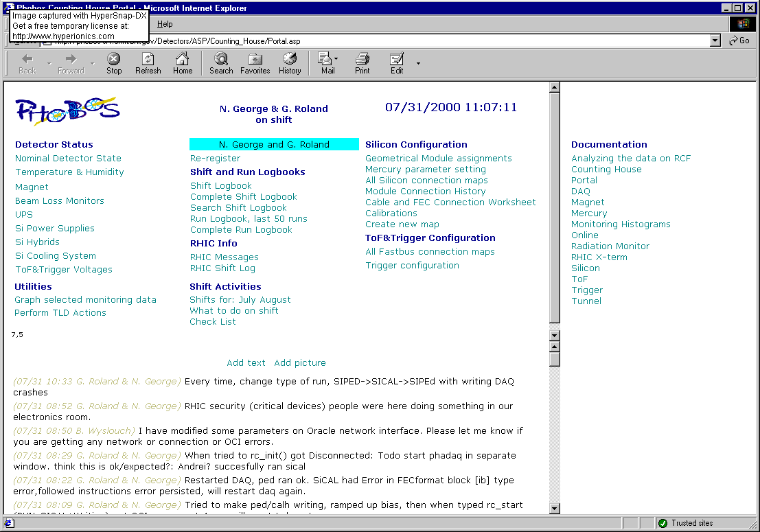Image resolution: width=760 pixels, height=532 pixels.
Task: Click Create new map link
Action: click(402, 225)
